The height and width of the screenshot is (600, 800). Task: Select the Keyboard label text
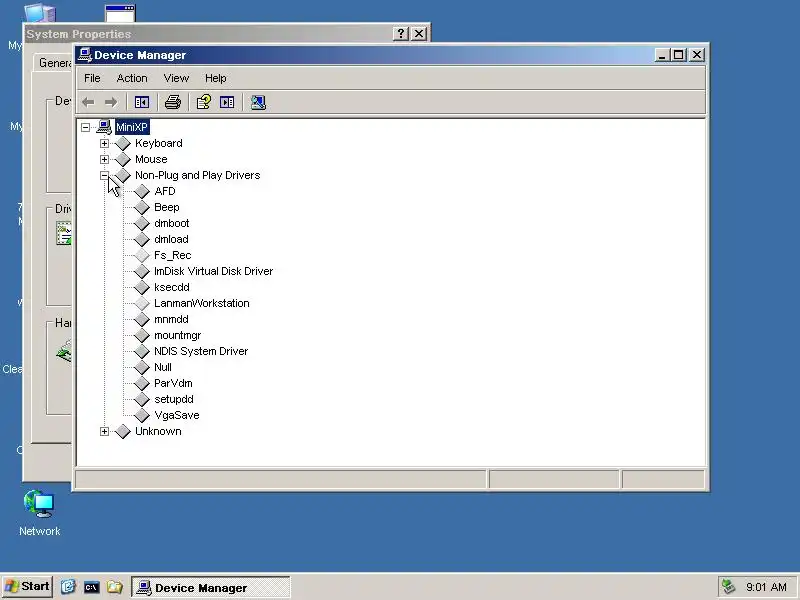pyautogui.click(x=159, y=143)
